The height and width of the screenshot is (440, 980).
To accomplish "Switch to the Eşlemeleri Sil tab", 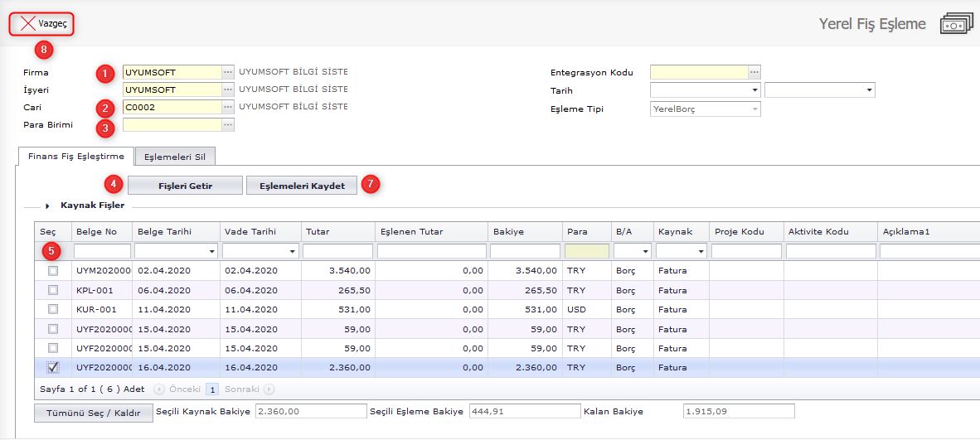I will (175, 156).
